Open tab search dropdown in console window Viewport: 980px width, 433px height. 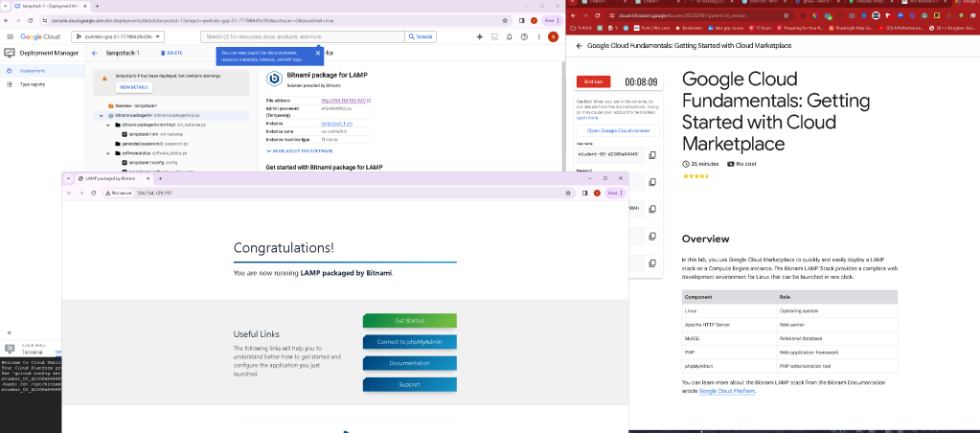pyautogui.click(x=7, y=7)
